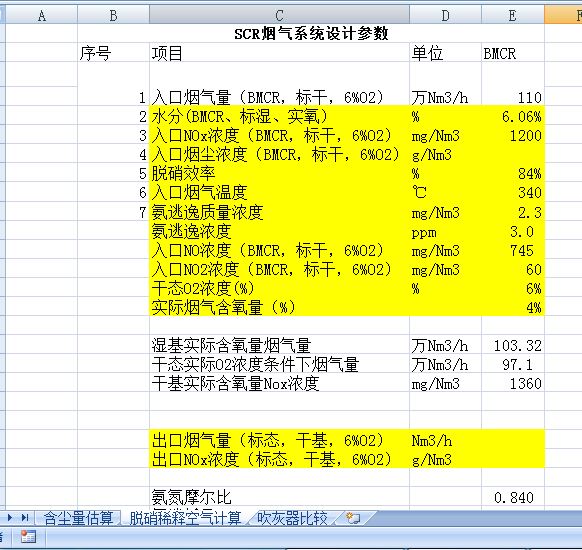Image resolution: width=582 pixels, height=550 pixels.
Task: Select the 103.32 value cell
Action: [x=513, y=345]
